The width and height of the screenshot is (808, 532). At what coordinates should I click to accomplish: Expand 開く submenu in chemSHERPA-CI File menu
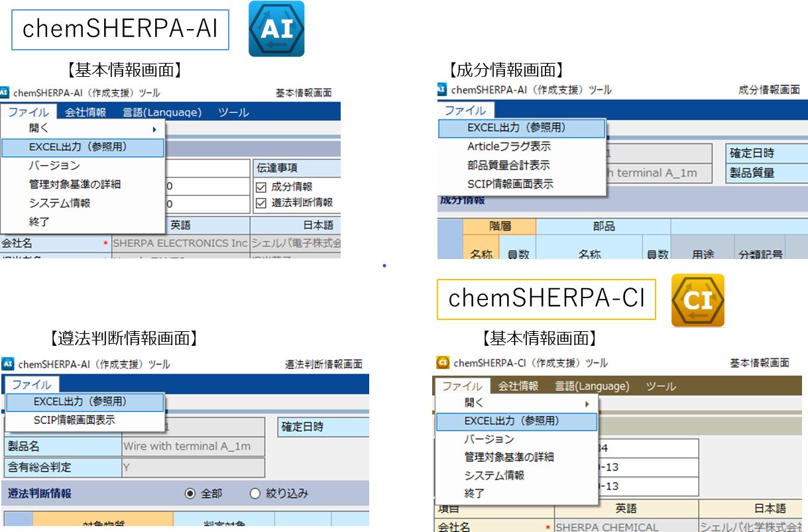point(517,403)
